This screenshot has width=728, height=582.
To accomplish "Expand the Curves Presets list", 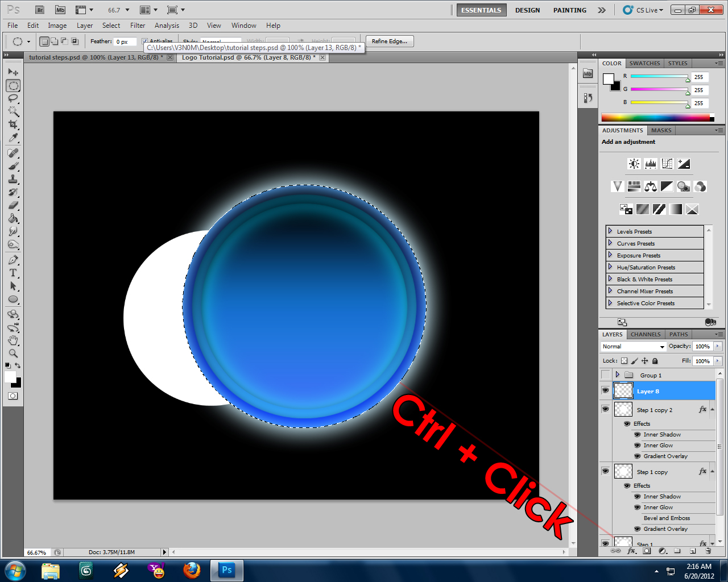I will pyautogui.click(x=610, y=243).
